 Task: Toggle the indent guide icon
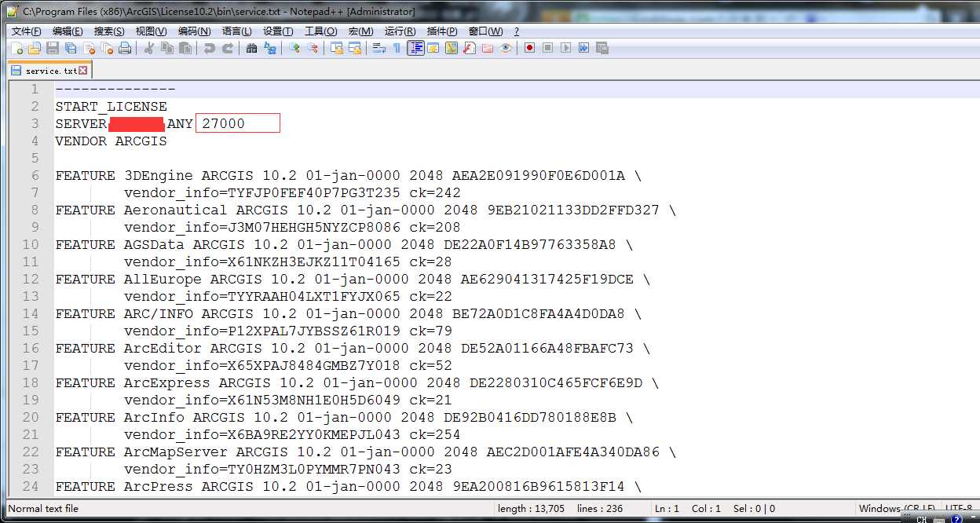(415, 48)
